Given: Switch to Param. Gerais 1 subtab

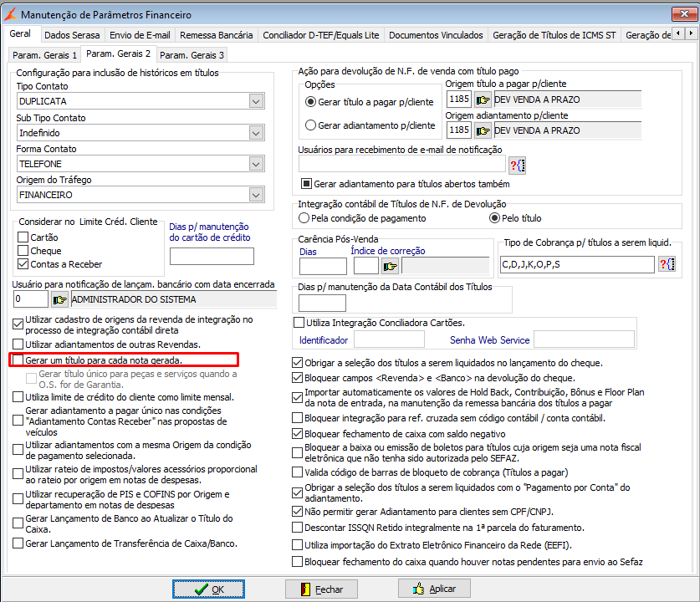Looking at the screenshot, I should point(44,55).
